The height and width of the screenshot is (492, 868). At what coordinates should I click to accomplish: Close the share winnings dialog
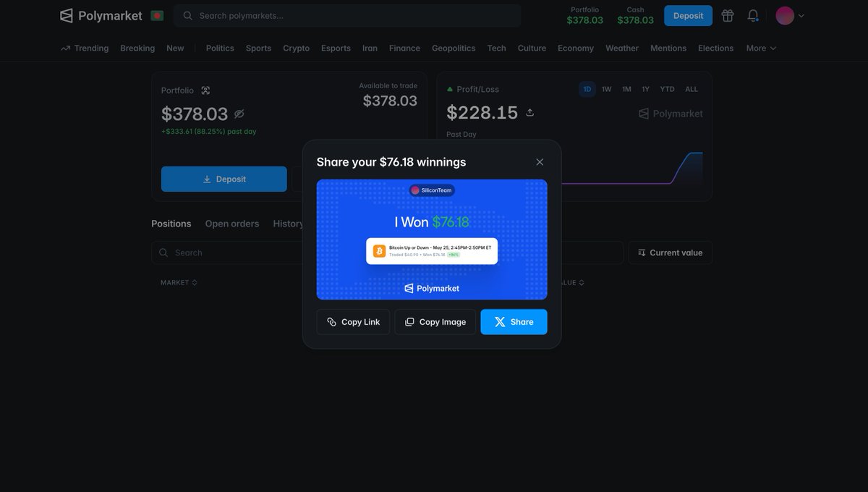click(x=540, y=162)
